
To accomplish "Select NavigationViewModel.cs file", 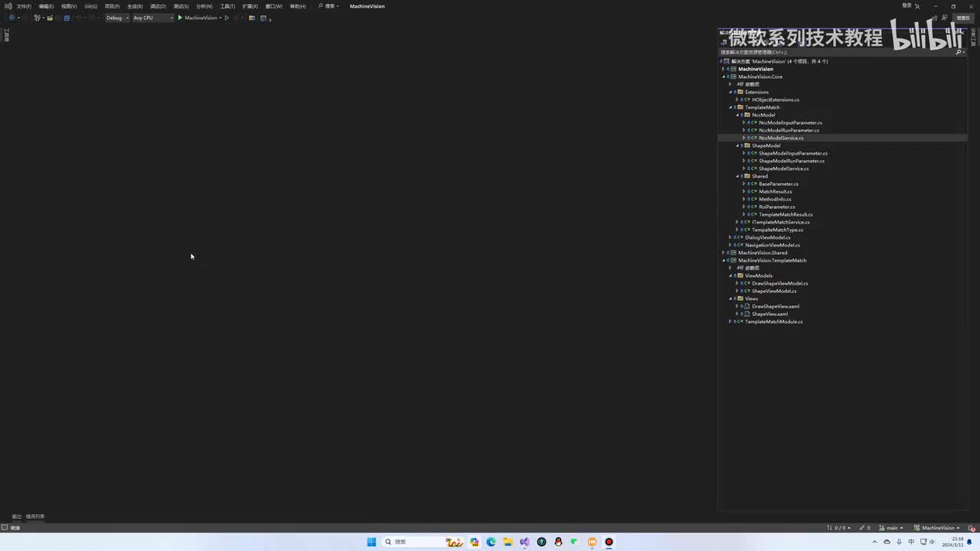I will [x=773, y=245].
